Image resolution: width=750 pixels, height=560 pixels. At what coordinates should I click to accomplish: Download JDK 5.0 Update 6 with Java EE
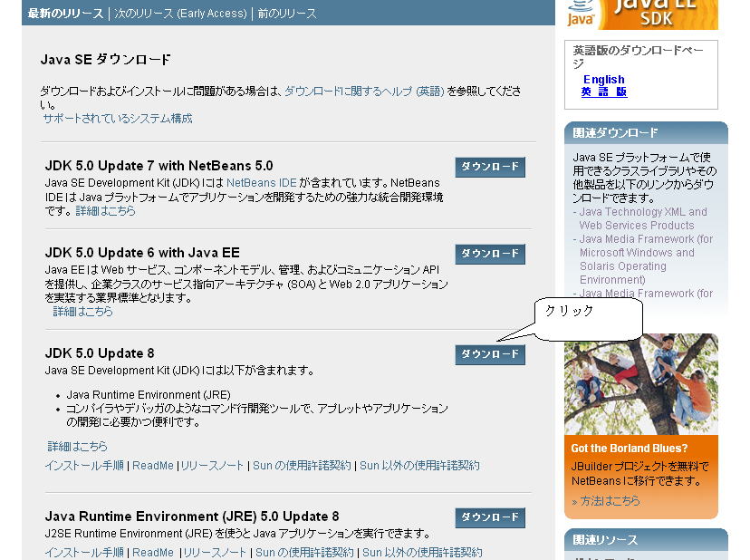[x=490, y=254]
